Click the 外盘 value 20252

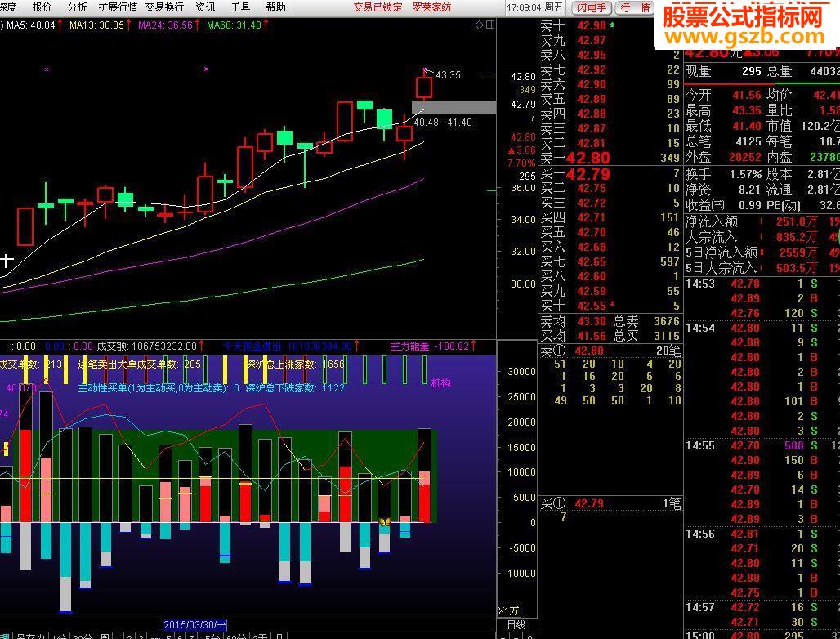click(744, 157)
